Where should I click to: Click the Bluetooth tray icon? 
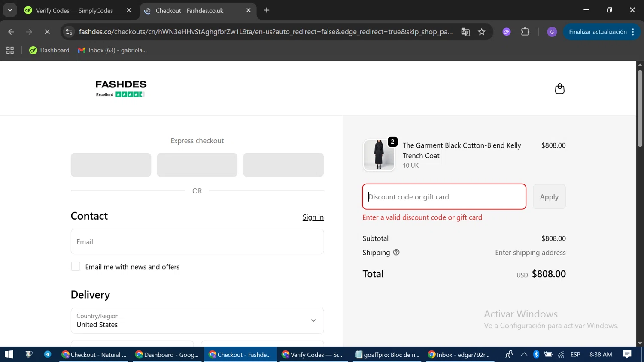click(536, 354)
